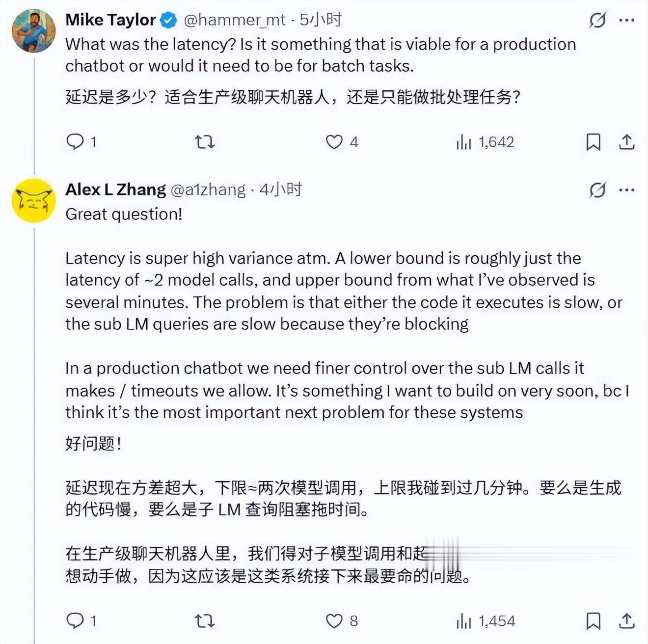Open more options on Mike Taylor's tweet
This screenshot has height=644, width=648.
pos(627,20)
